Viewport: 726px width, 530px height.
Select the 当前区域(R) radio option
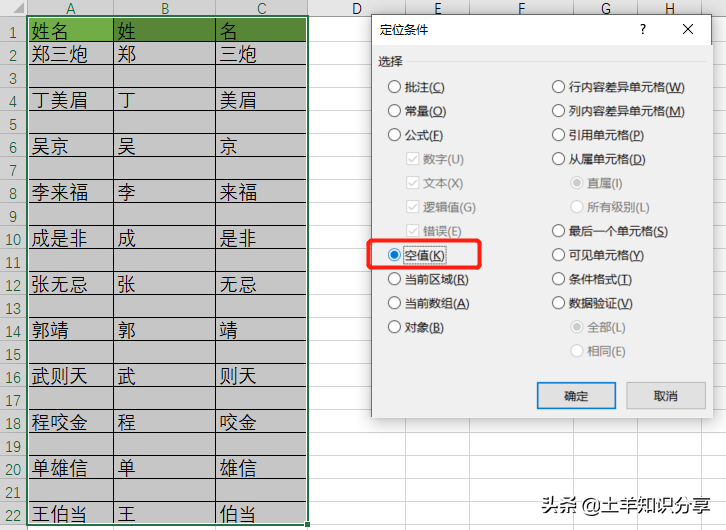point(428,279)
